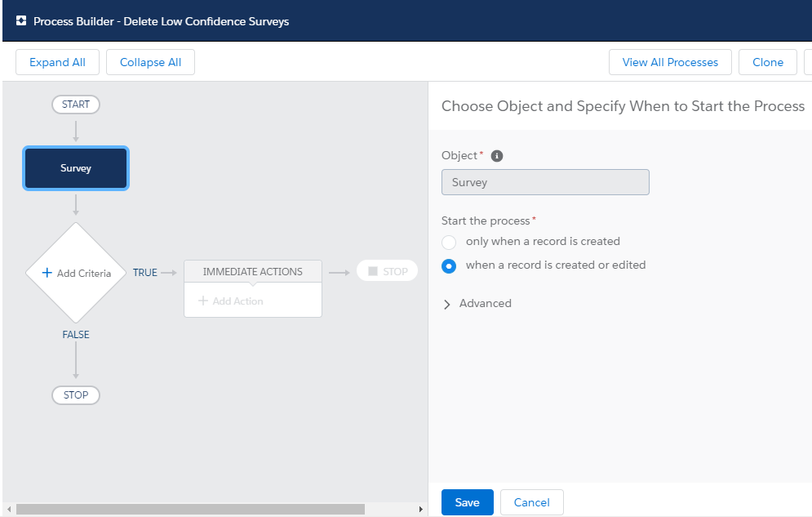The height and width of the screenshot is (517, 812).
Task: Clone this process
Action: click(767, 62)
